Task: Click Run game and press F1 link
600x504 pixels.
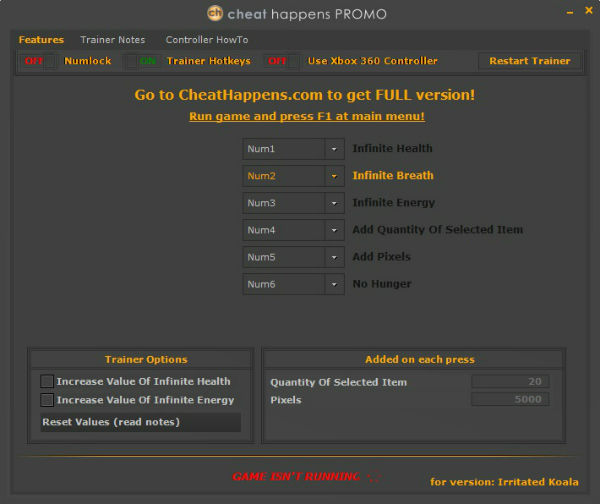Action: point(307,116)
